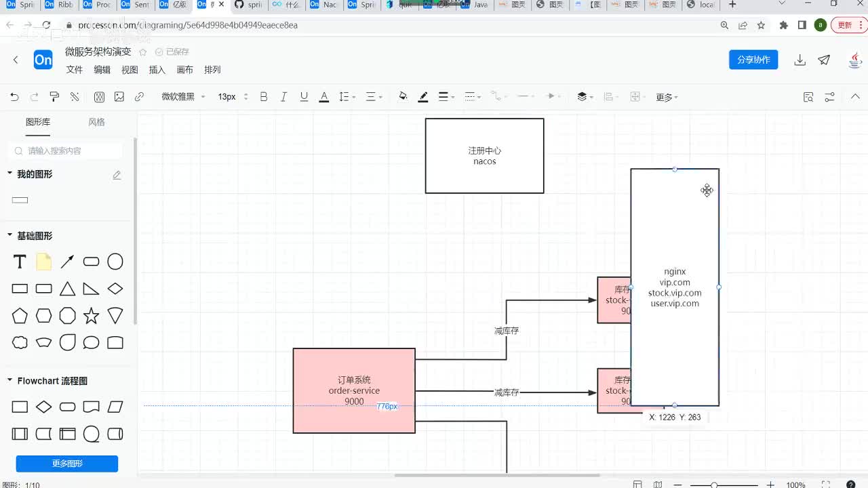Toggle italic text style

pyautogui.click(x=283, y=97)
